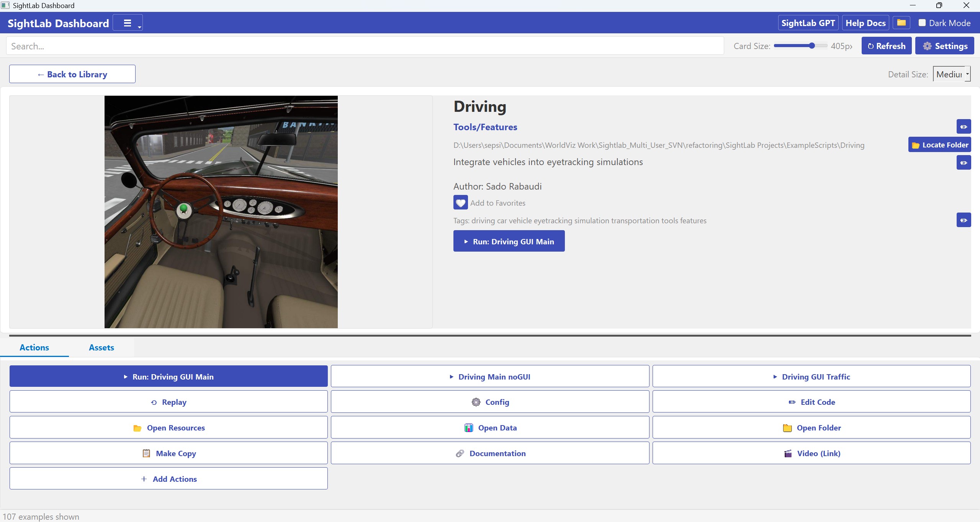
Task: Open the Detail Size dropdown
Action: [x=951, y=74]
